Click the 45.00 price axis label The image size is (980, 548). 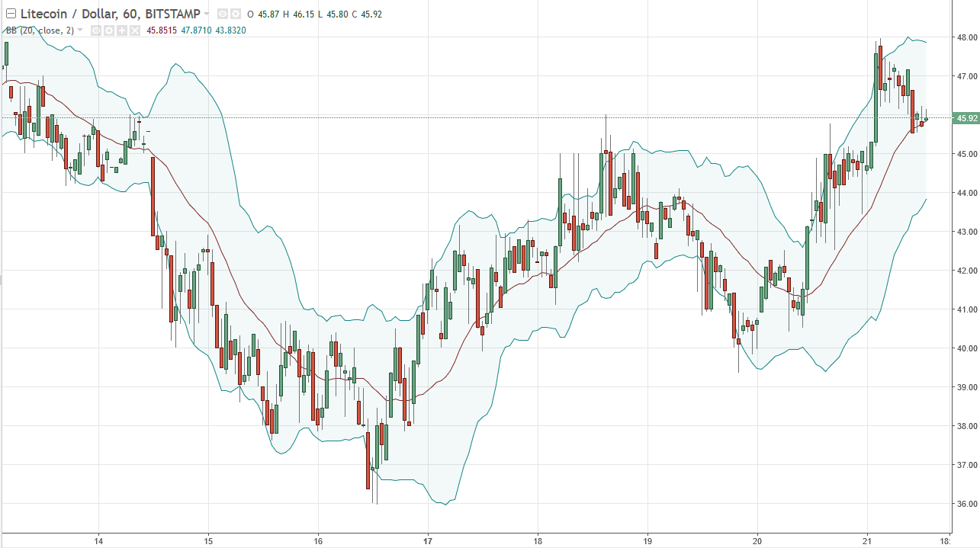point(966,154)
